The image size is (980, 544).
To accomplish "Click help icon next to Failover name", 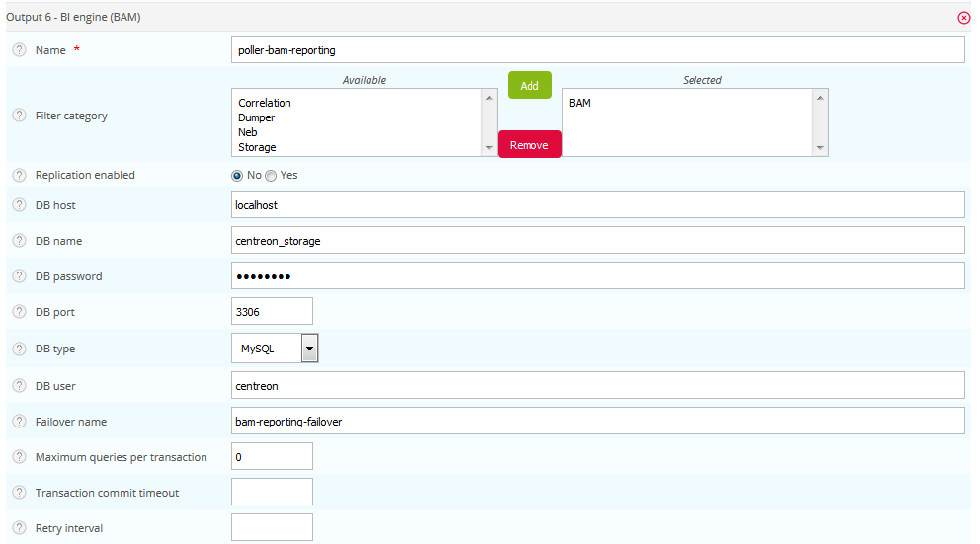I will click(19, 422).
